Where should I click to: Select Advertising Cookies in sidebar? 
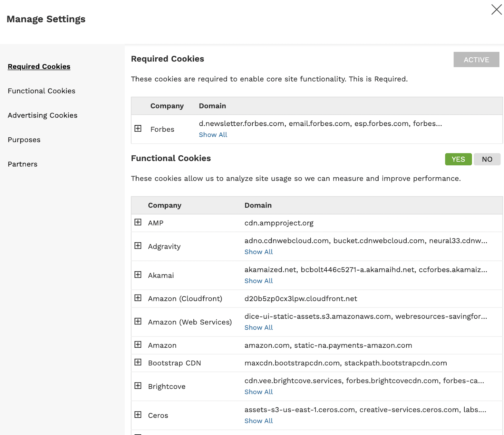(43, 115)
